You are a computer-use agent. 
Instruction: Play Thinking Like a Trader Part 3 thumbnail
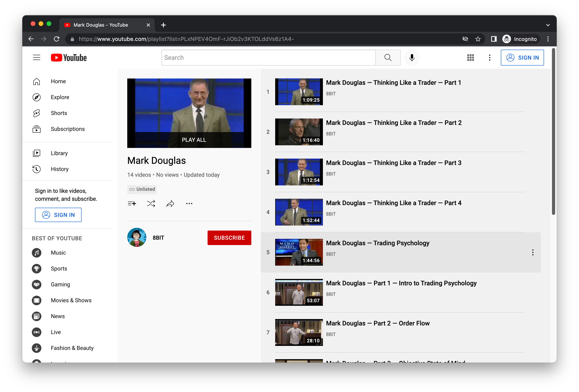coord(299,172)
